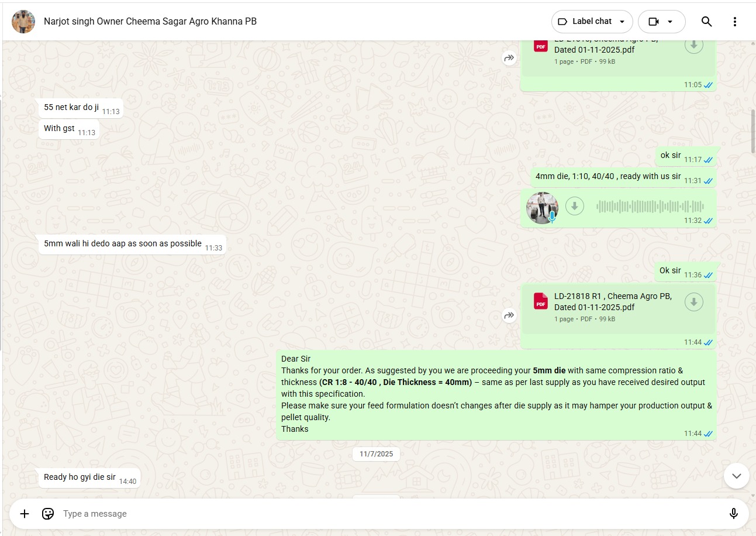Forward the top PDF attachment
The height and width of the screenshot is (536, 756).
point(509,57)
